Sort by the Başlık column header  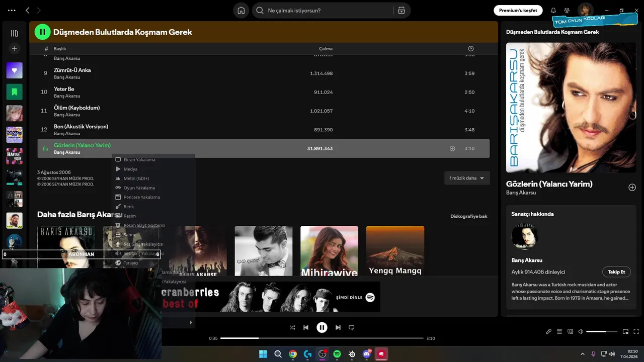click(x=60, y=49)
